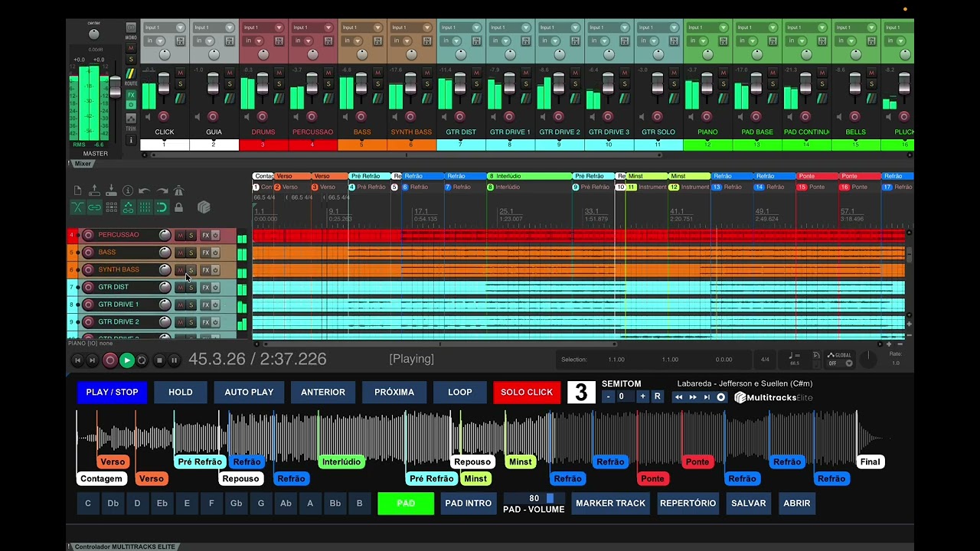This screenshot has height=551, width=980.
Task: Open master track ROUTE icon
Action: click(x=131, y=73)
